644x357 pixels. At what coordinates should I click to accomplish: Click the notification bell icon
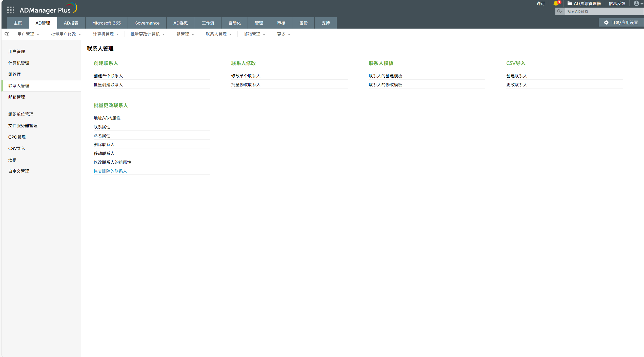(x=556, y=3)
